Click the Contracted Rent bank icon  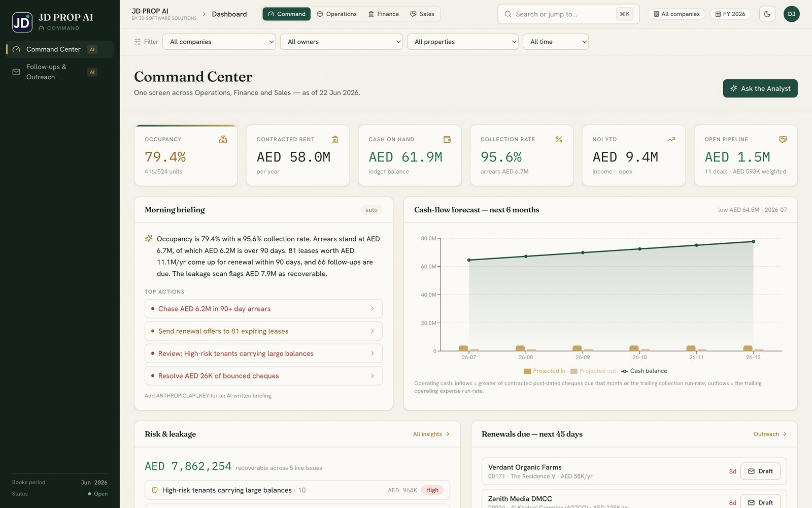point(335,139)
